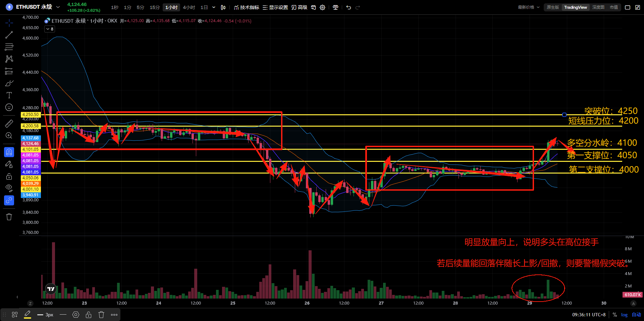The width and height of the screenshot is (644, 321).
Task: Change the line color pencil swatch
Action: tap(28, 315)
